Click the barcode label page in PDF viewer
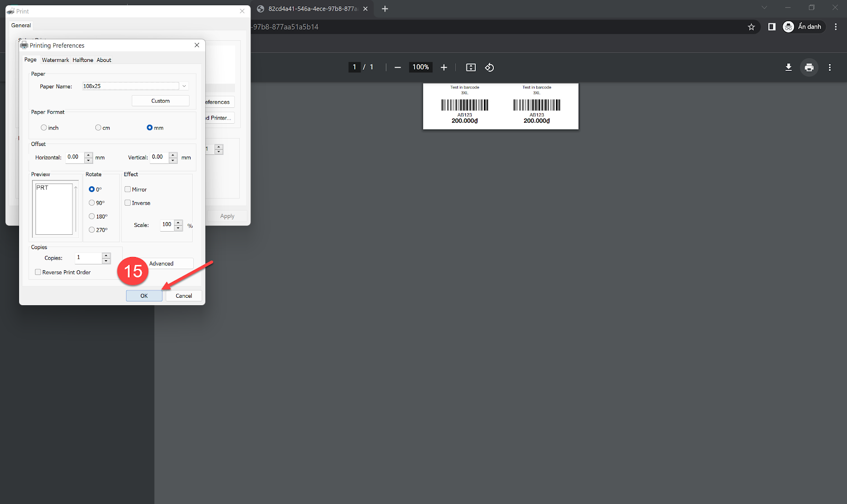 [501, 106]
